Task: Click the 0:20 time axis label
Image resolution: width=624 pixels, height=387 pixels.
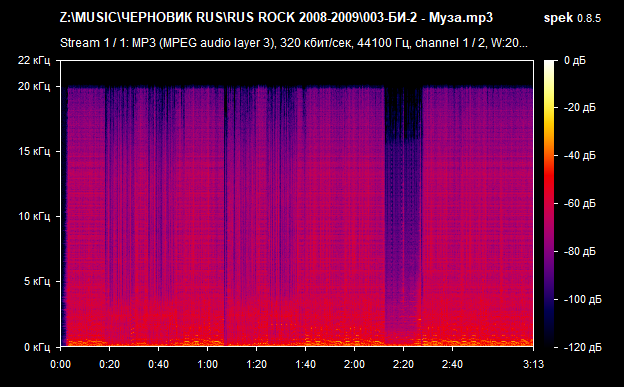Action: coord(109,364)
